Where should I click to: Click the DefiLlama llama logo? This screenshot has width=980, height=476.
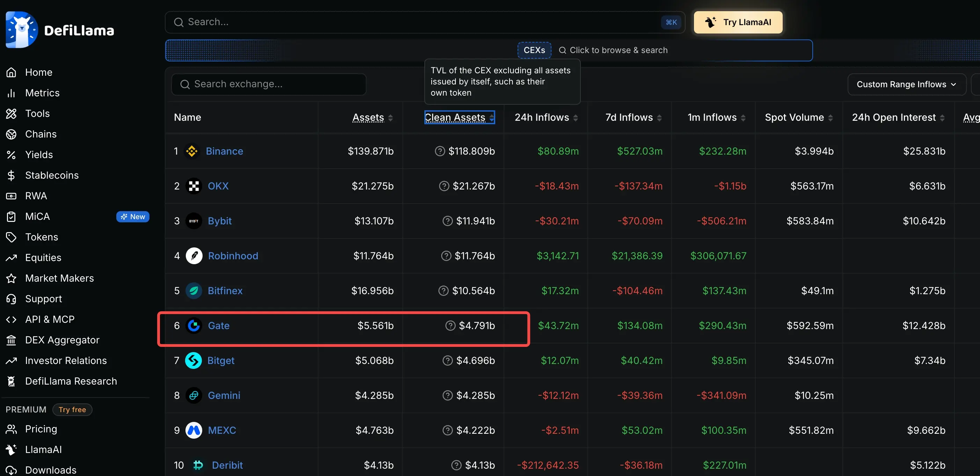[x=22, y=30]
